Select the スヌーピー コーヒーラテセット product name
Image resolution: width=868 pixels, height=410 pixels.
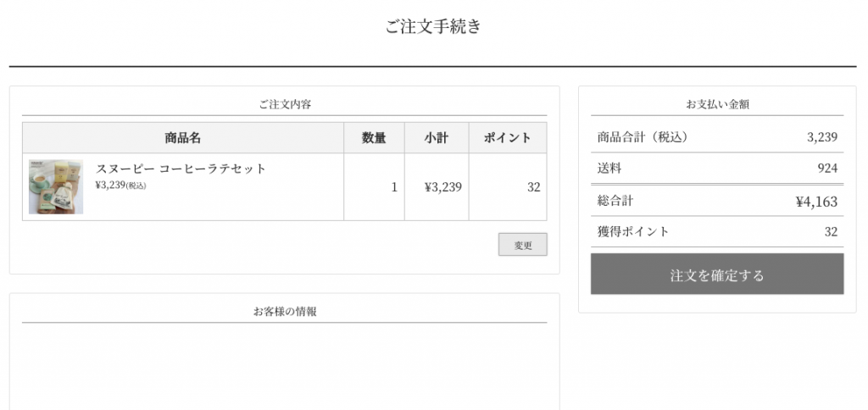click(181, 169)
